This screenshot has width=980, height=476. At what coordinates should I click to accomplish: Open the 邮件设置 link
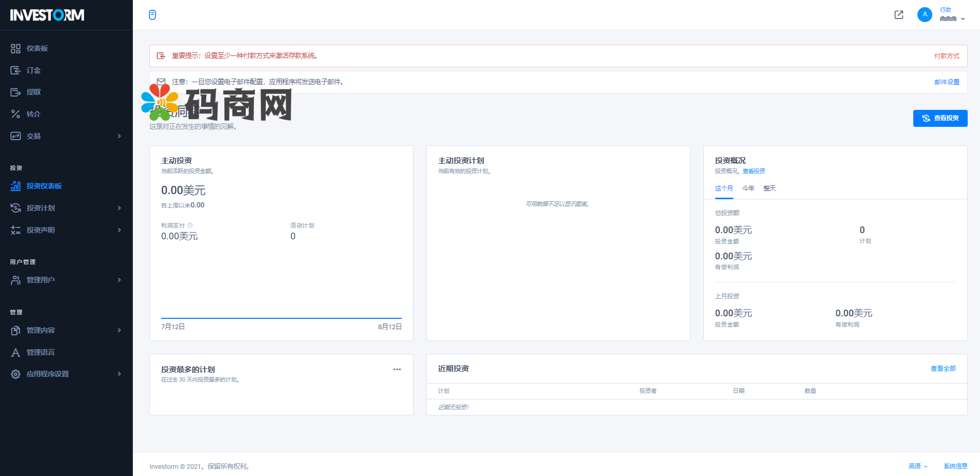point(946,82)
